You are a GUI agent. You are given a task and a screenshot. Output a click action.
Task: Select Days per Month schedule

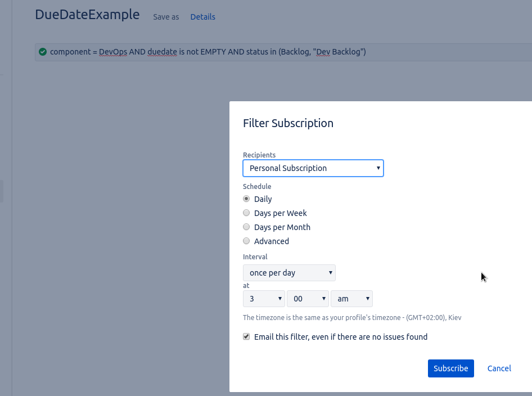coord(246,227)
